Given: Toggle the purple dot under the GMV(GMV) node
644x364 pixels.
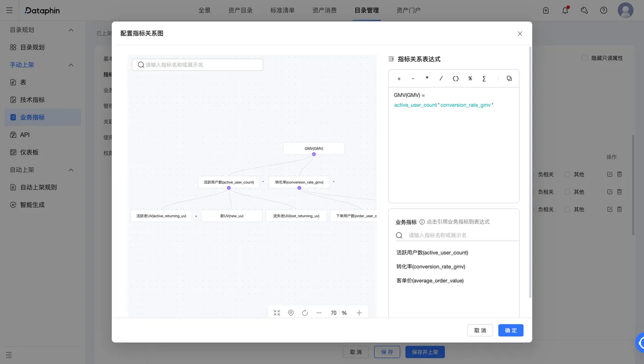Looking at the screenshot, I should tap(314, 154).
